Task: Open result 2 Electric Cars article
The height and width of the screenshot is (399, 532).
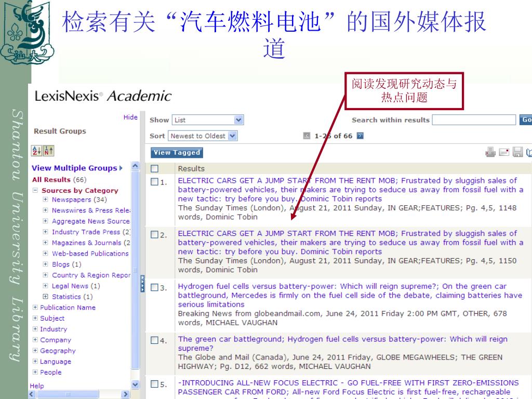Action: coord(351,243)
